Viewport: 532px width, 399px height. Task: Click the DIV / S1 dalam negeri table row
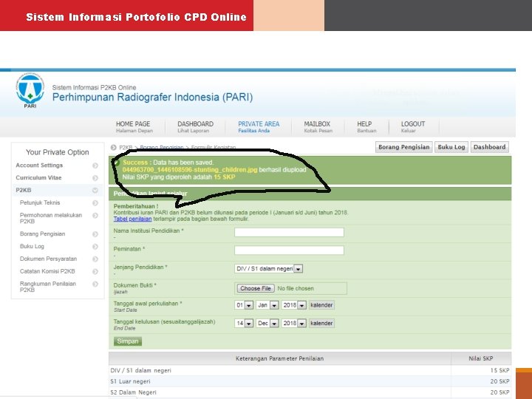tap(310, 370)
